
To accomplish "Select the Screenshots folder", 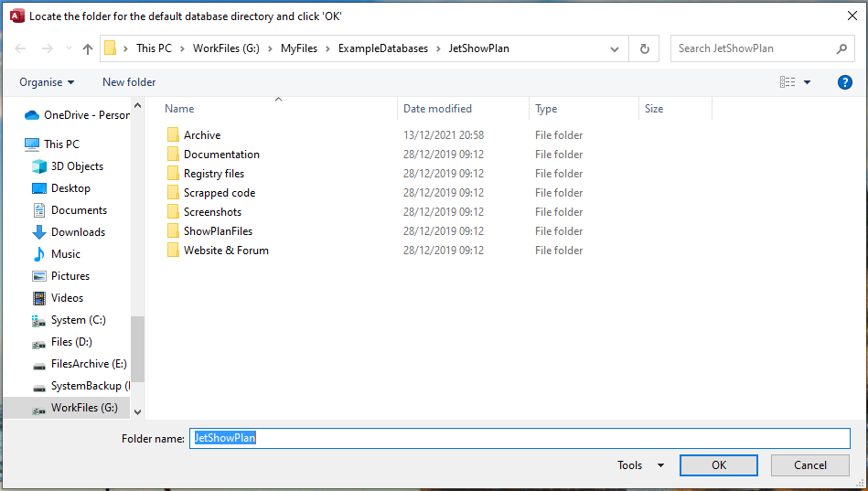I will (212, 212).
